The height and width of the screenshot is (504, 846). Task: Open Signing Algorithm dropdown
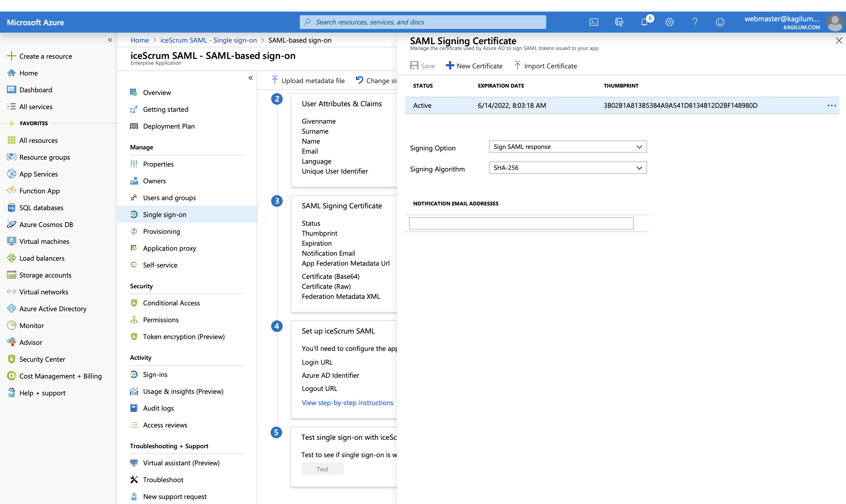pyautogui.click(x=568, y=168)
